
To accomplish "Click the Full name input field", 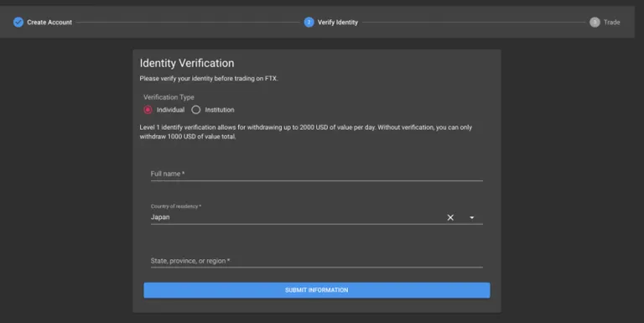I will (x=317, y=174).
